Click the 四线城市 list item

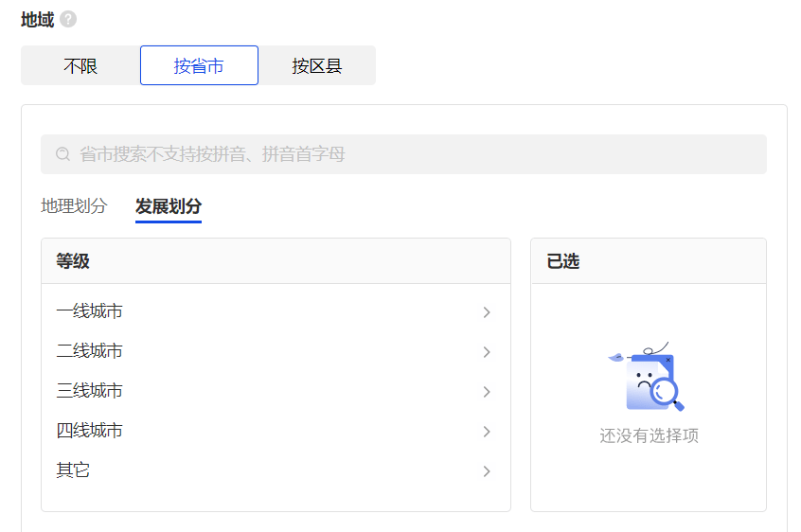pyautogui.click(x=276, y=431)
